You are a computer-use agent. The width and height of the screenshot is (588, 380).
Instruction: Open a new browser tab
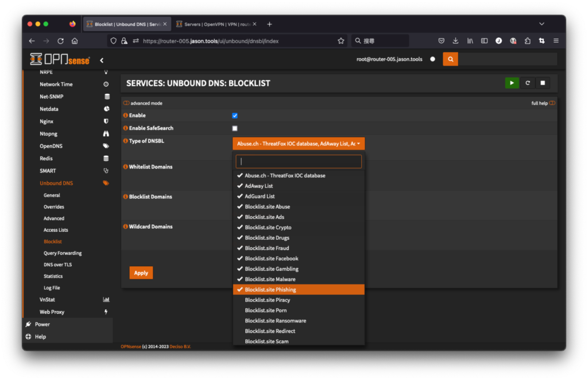tap(269, 24)
